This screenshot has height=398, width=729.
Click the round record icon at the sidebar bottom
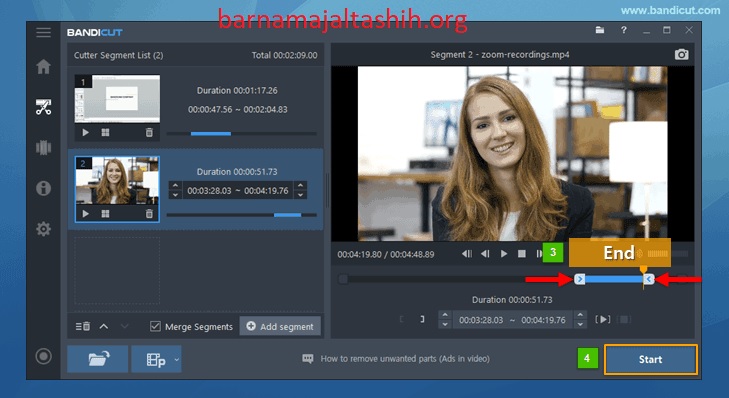coord(43,357)
